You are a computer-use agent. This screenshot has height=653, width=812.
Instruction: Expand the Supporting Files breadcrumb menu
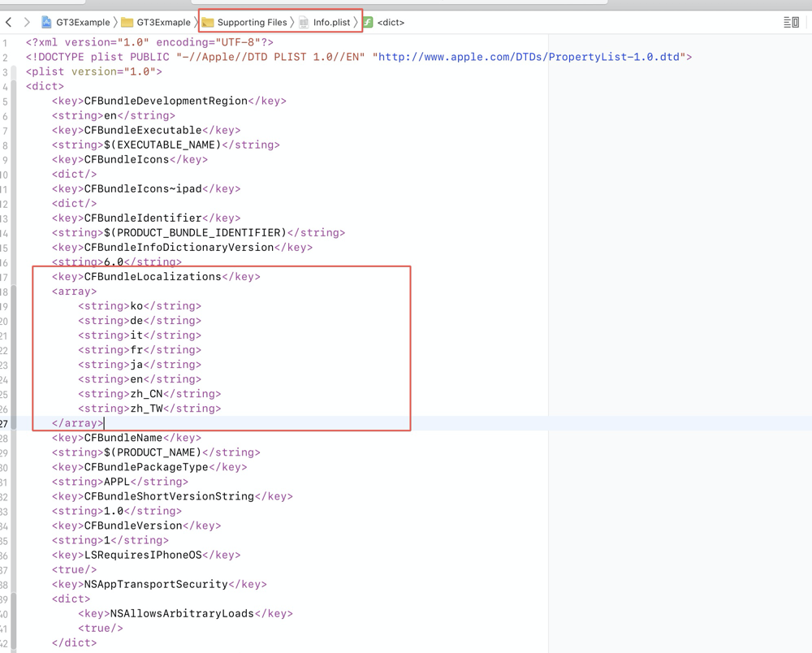click(251, 23)
